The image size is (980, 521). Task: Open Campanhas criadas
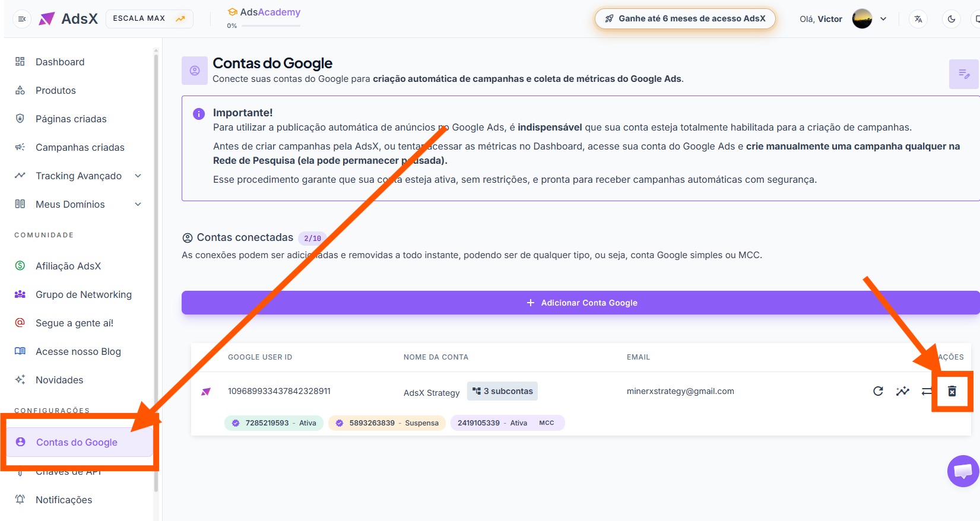(80, 147)
